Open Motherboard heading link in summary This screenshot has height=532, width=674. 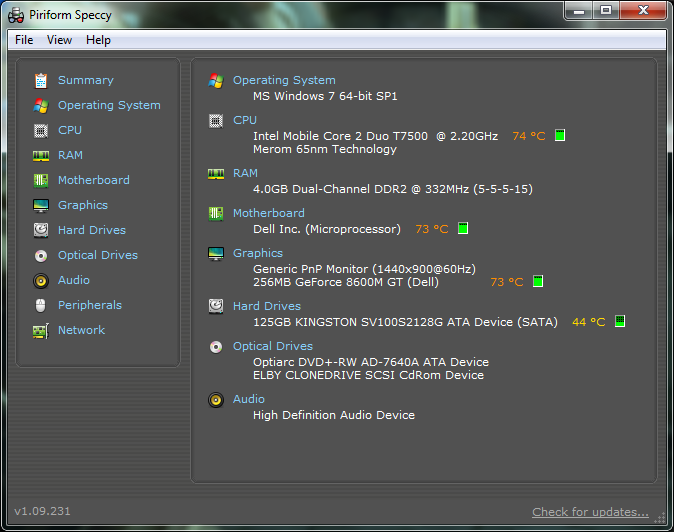click(x=269, y=213)
